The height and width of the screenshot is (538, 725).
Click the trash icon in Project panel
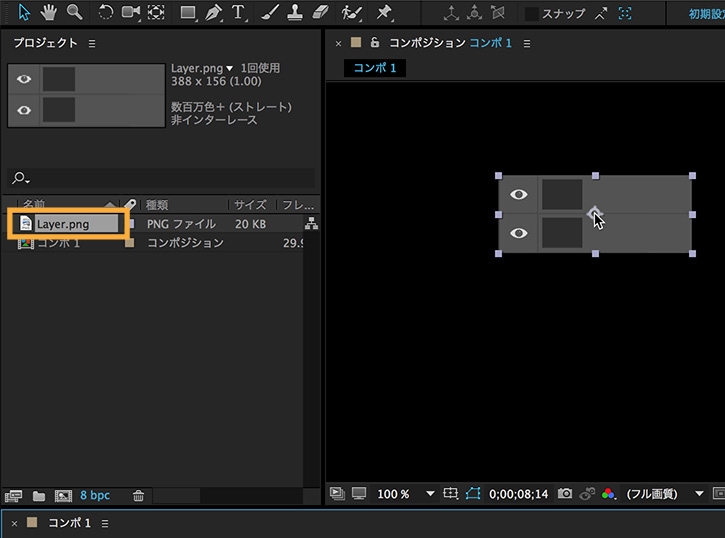click(139, 495)
